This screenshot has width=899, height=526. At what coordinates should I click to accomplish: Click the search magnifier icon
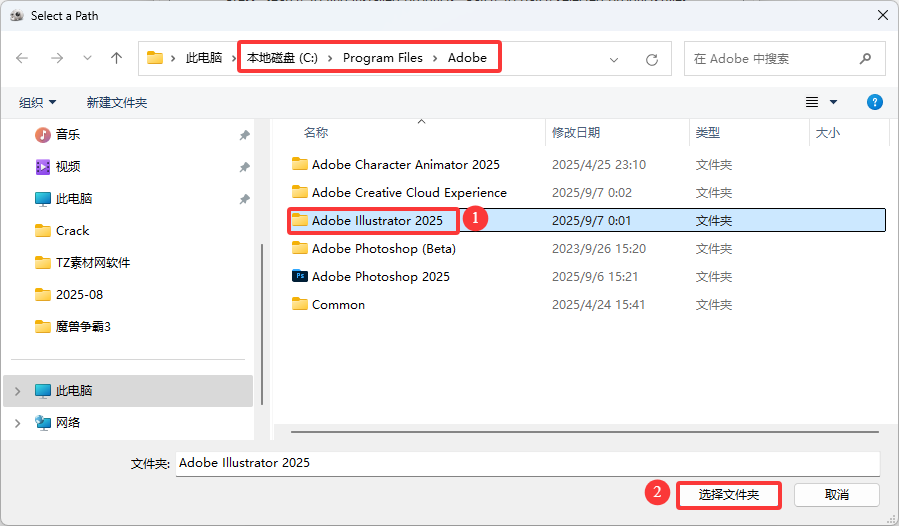coord(865,59)
